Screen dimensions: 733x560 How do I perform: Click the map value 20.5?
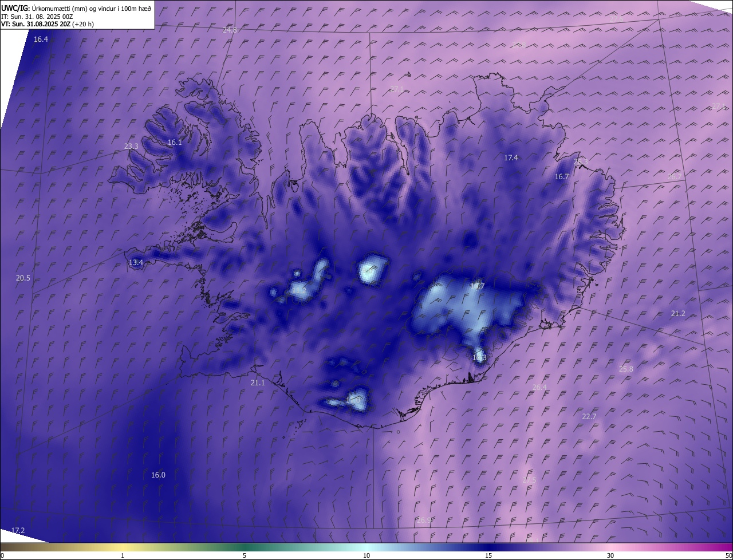(x=23, y=278)
